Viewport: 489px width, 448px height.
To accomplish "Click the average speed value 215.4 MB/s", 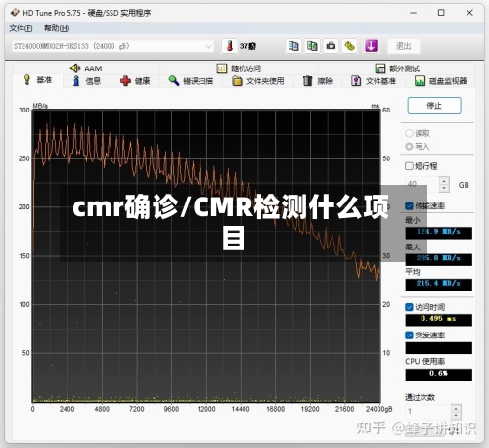I will click(x=438, y=285).
